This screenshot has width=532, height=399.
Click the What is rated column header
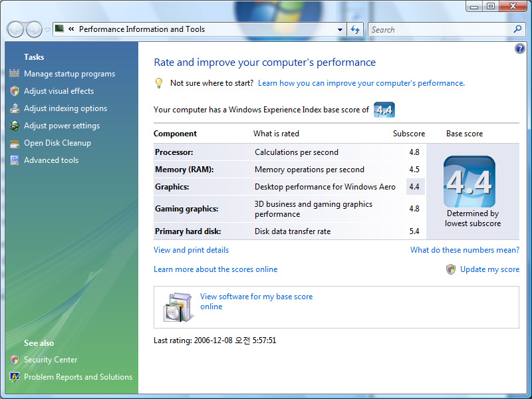276,134
